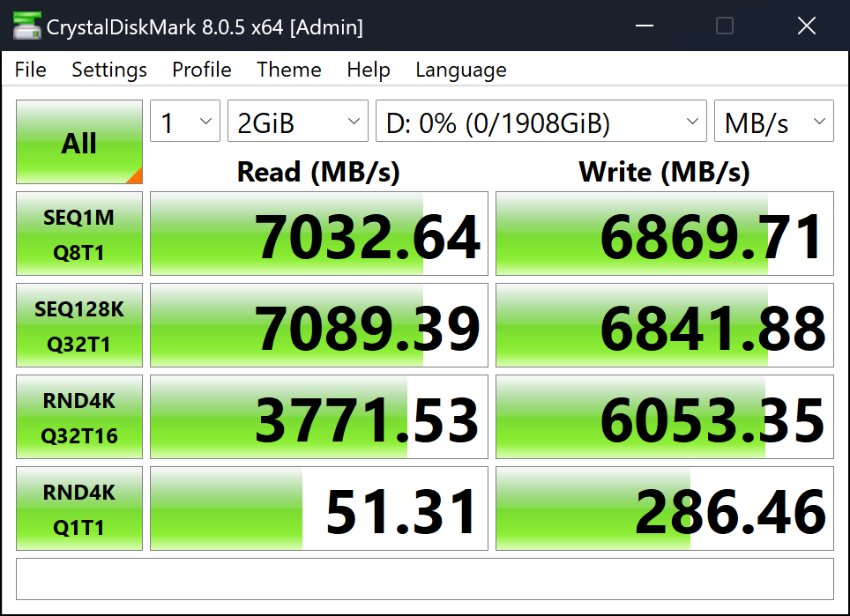850x616 pixels.
Task: Click the CrystalDiskMark app icon in title bar
Action: coord(26,26)
